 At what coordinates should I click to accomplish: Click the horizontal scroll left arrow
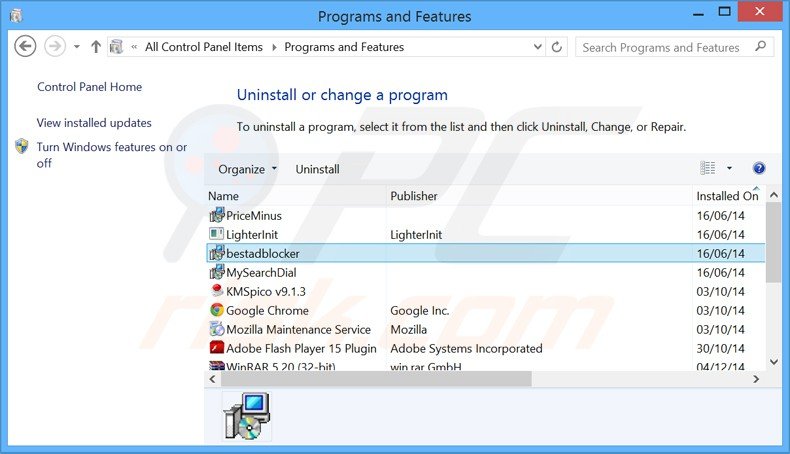point(212,379)
